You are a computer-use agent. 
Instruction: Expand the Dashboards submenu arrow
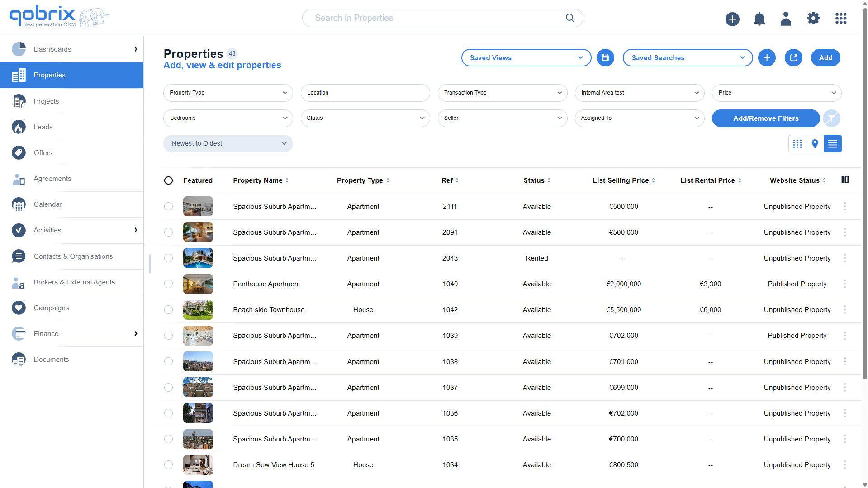point(136,49)
